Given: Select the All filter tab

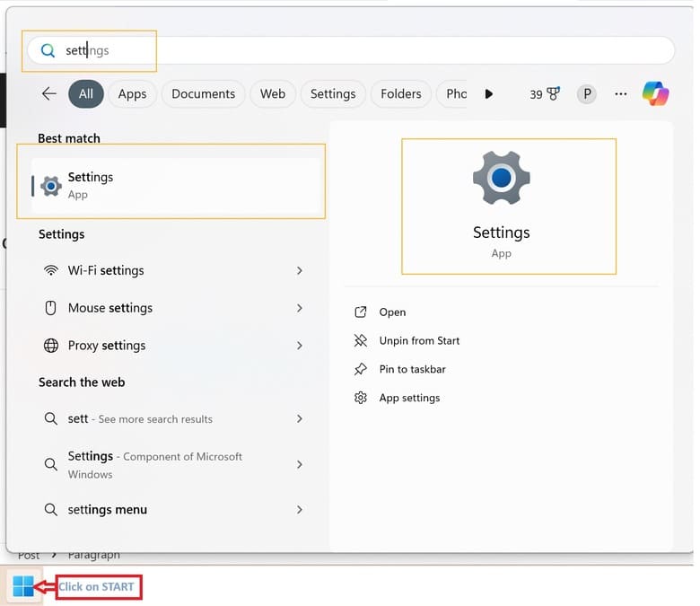Looking at the screenshot, I should click(86, 93).
